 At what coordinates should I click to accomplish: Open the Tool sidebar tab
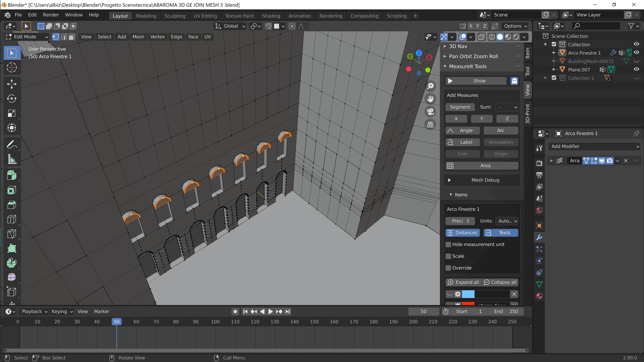527,71
